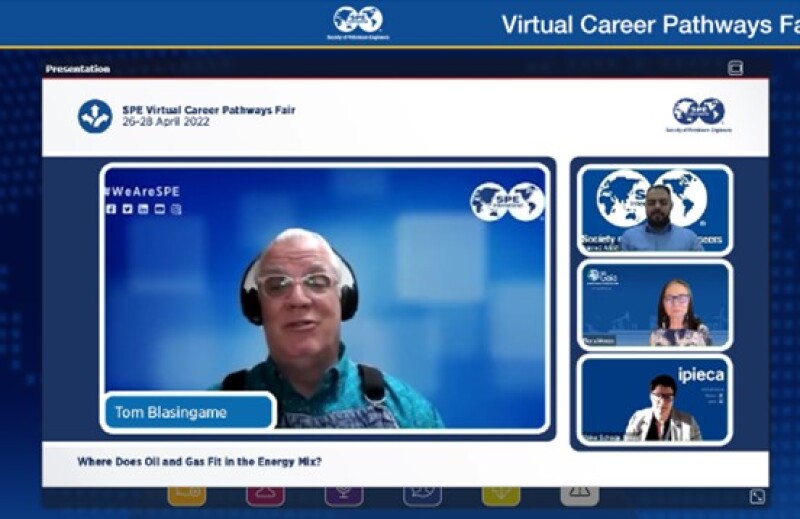The width and height of the screenshot is (800, 519).
Task: Click the orange icon in the bottom toolbar
Action: coord(187,493)
